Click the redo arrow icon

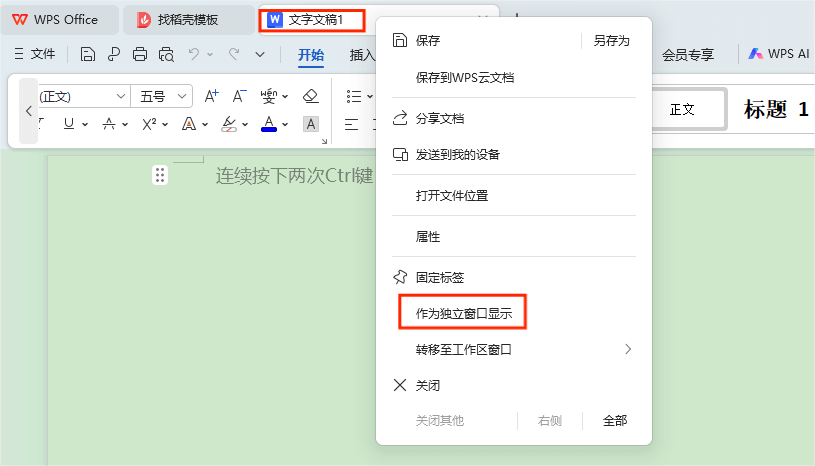234,54
